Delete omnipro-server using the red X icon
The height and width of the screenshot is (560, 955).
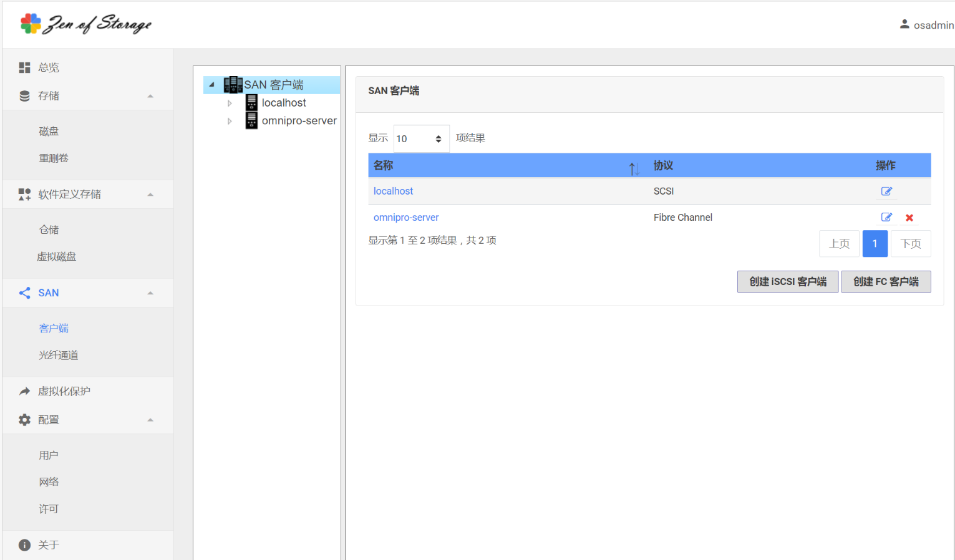[x=909, y=218]
